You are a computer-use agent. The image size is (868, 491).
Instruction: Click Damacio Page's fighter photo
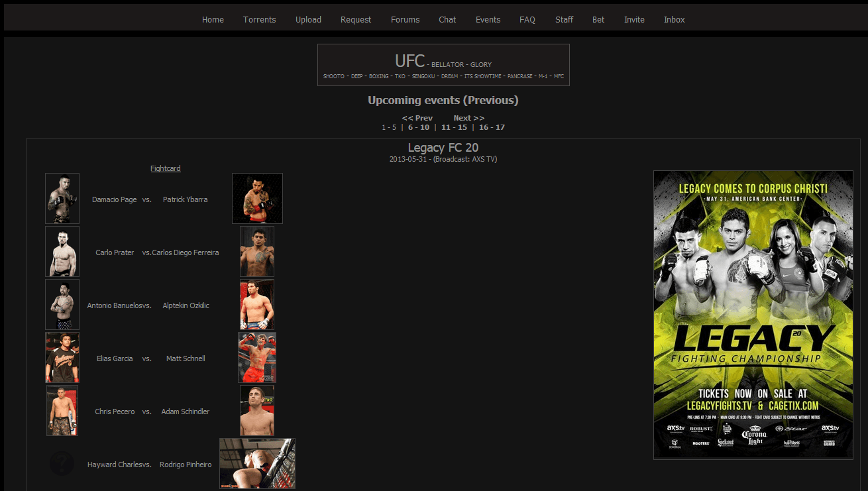click(x=62, y=199)
